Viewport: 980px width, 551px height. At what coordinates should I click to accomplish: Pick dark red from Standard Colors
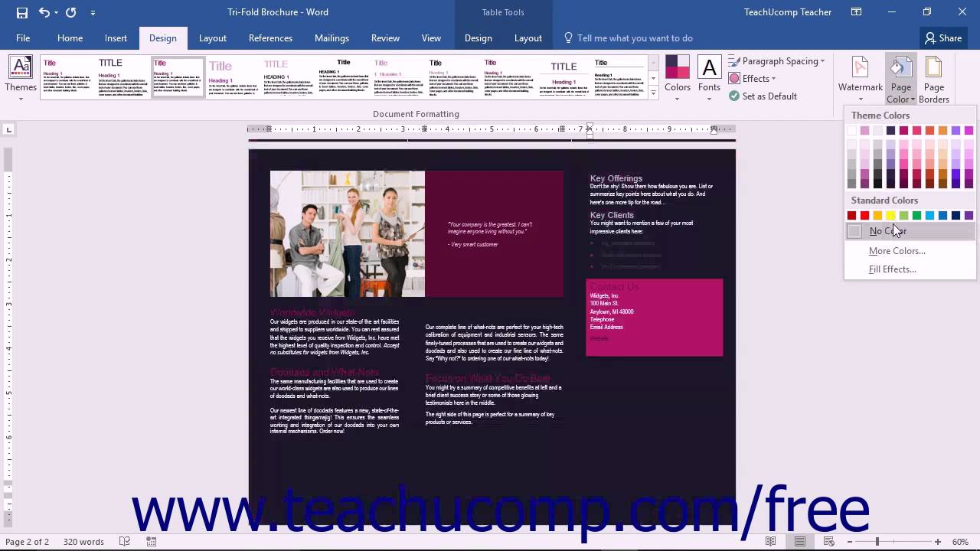[851, 215]
